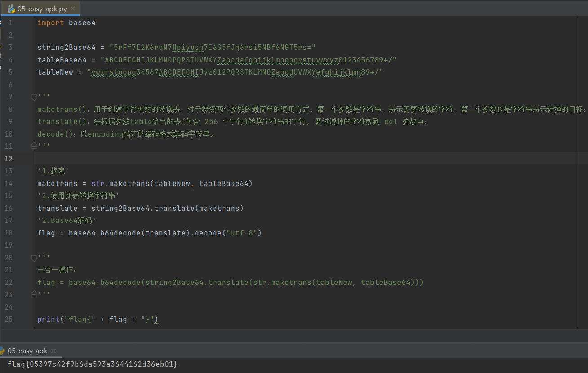Click the standard Base64 alphabet string on line 4
588x373 pixels.
pyautogui.click(x=249, y=60)
